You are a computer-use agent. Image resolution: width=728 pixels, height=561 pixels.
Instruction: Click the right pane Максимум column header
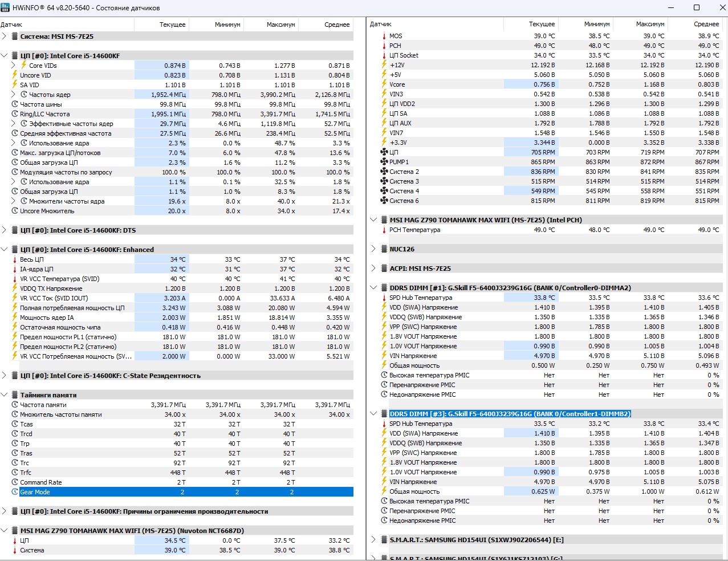(640, 24)
